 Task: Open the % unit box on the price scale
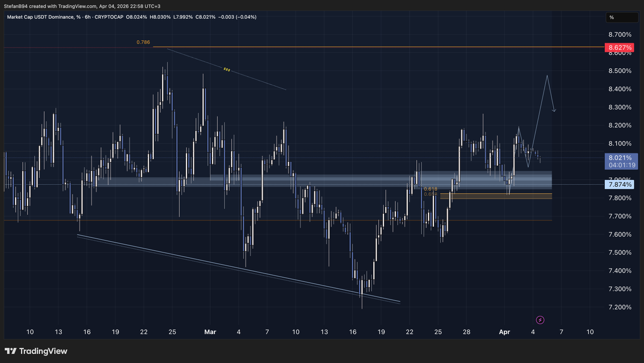[622, 17]
